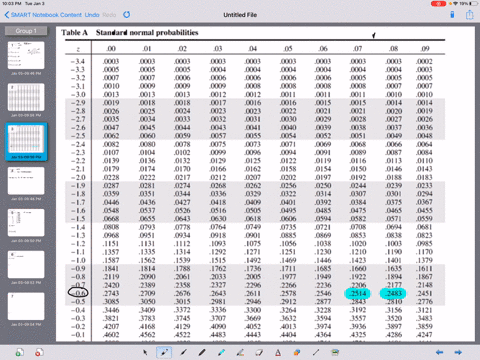Open the shapes tool

pos(297,352)
